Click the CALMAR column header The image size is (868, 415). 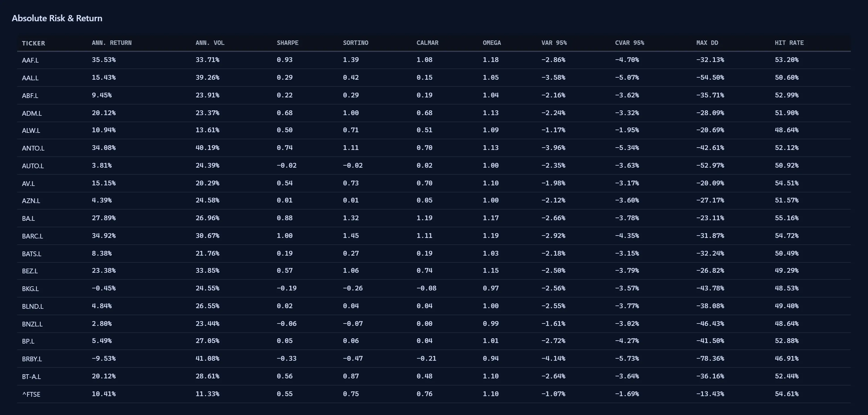click(427, 43)
